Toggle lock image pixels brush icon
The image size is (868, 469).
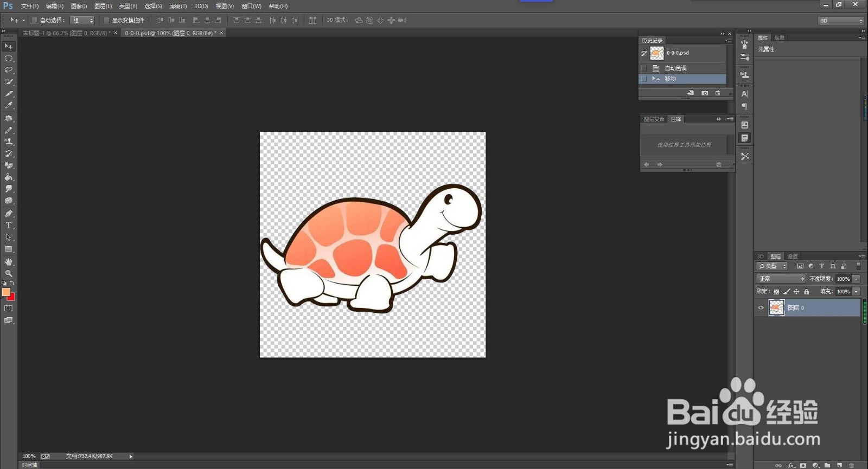coord(787,292)
